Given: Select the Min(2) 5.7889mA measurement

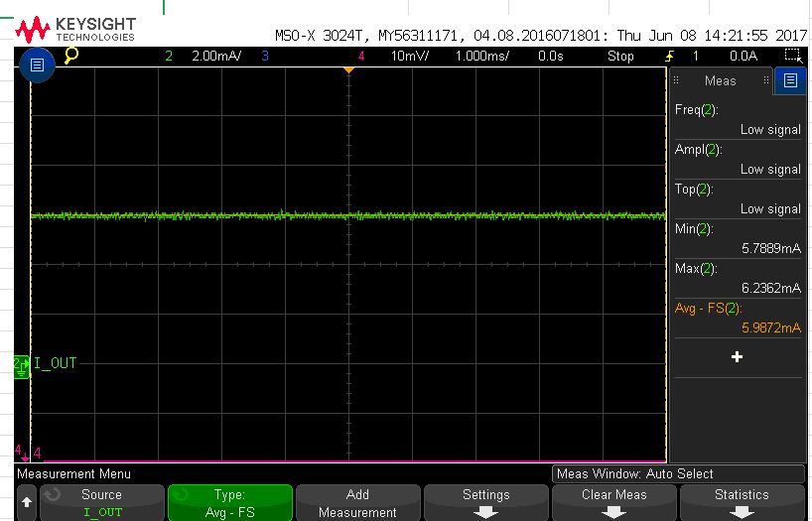Looking at the screenshot, I should pos(738,238).
